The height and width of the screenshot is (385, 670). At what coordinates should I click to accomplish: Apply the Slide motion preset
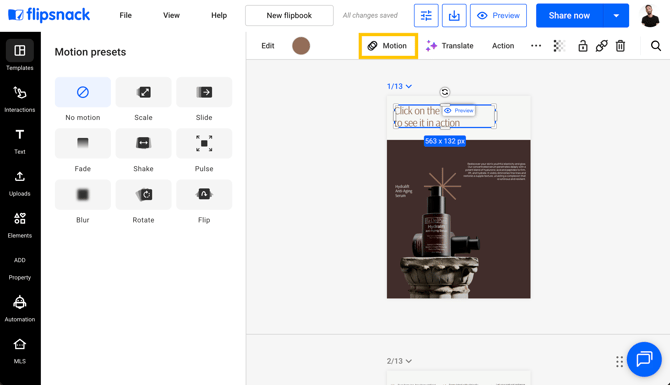point(204,92)
